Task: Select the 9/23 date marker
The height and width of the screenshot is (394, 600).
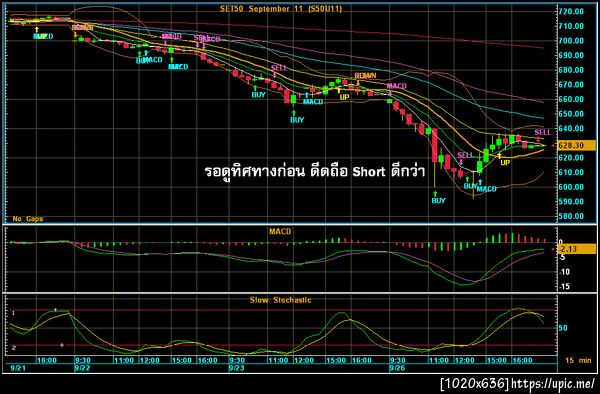Action: click(236, 369)
